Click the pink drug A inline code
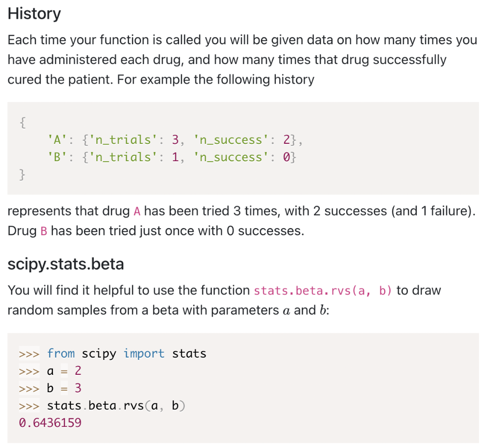This screenshot has height=448, width=493. (x=137, y=211)
